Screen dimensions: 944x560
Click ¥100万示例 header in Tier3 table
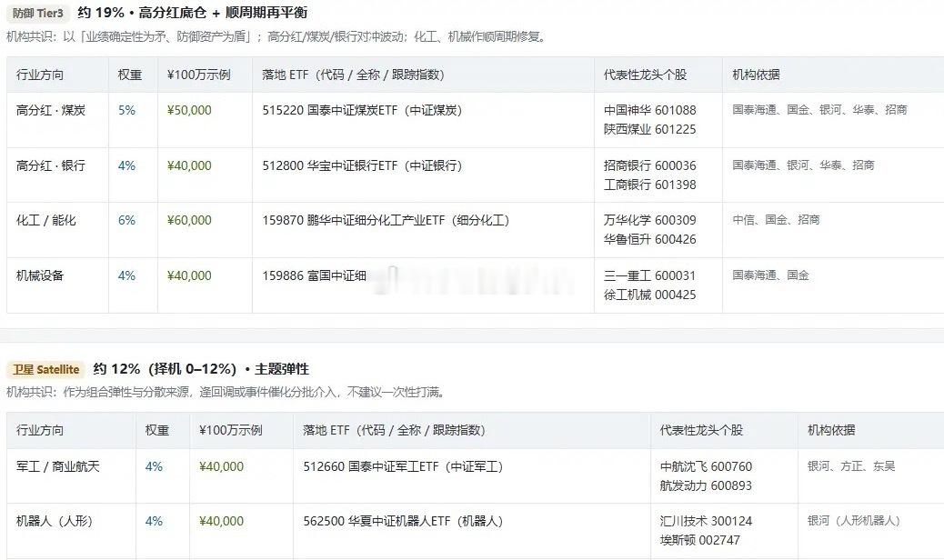pos(198,75)
